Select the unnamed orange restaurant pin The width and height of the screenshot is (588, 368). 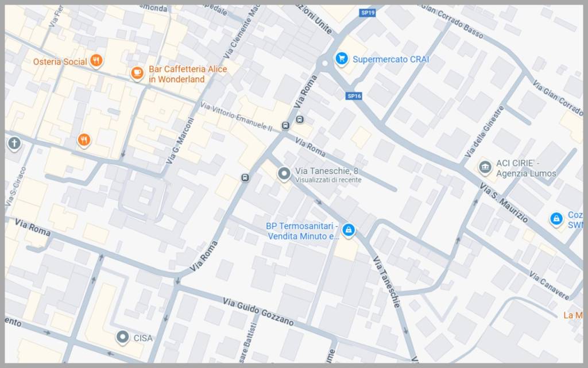84,140
